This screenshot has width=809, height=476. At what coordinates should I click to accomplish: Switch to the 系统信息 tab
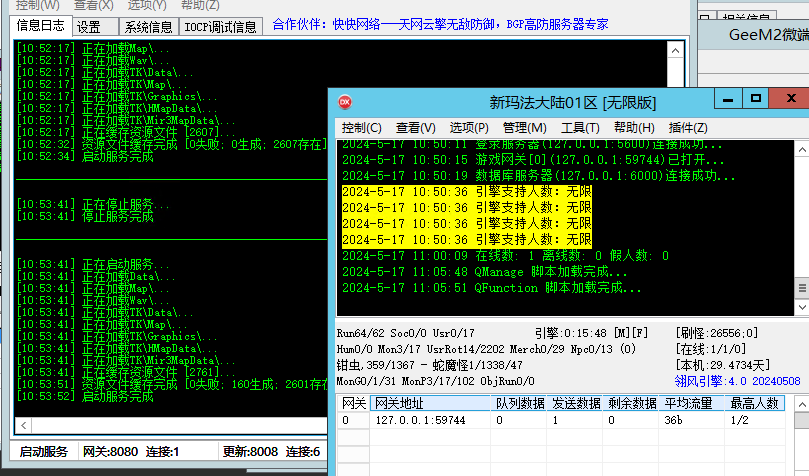coord(149,27)
